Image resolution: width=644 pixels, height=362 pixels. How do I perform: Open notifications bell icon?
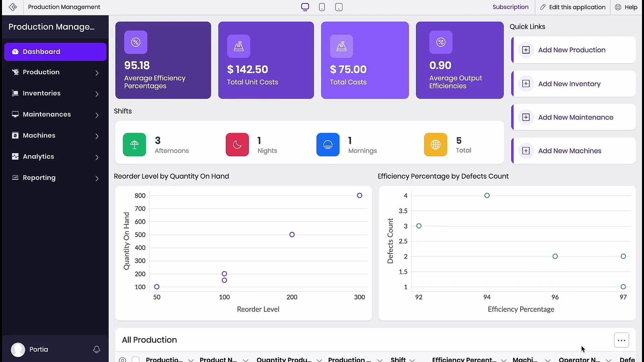pos(97,350)
